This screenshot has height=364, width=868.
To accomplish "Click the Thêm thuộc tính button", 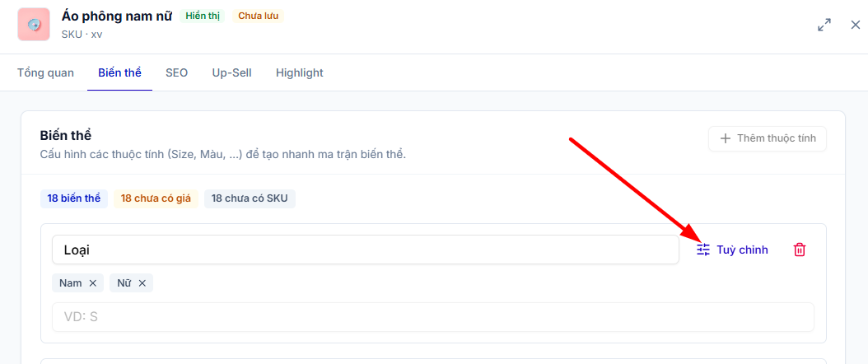I will click(768, 138).
